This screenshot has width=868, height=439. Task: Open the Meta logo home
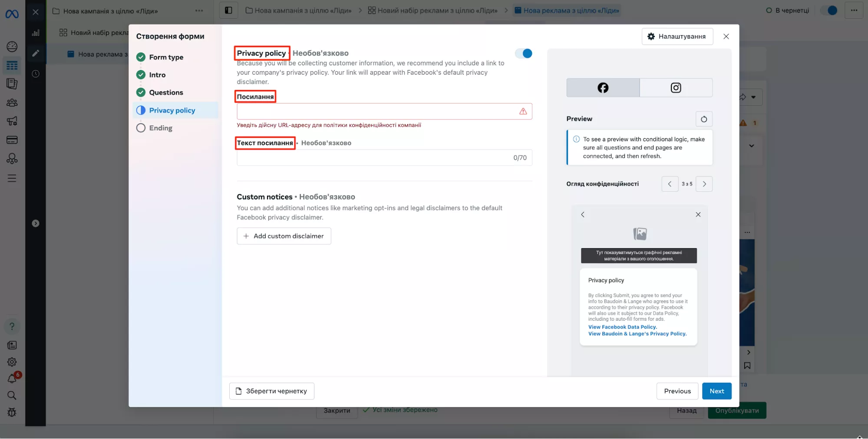pos(12,14)
